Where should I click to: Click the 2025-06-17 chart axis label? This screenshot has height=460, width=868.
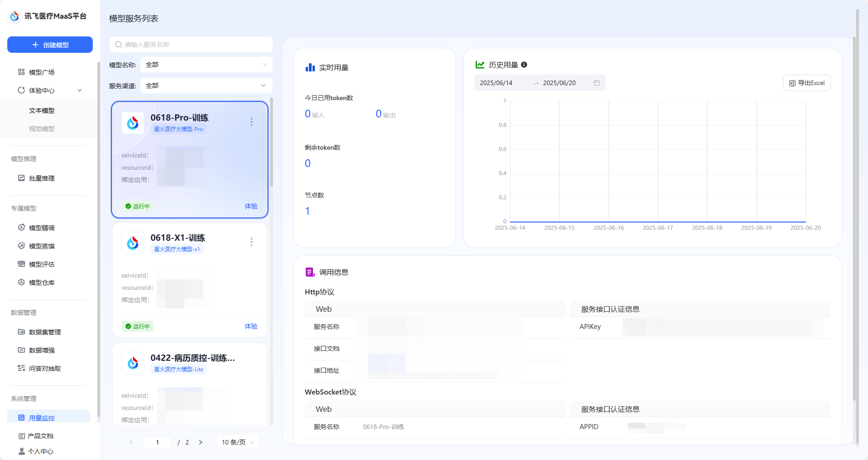click(658, 228)
